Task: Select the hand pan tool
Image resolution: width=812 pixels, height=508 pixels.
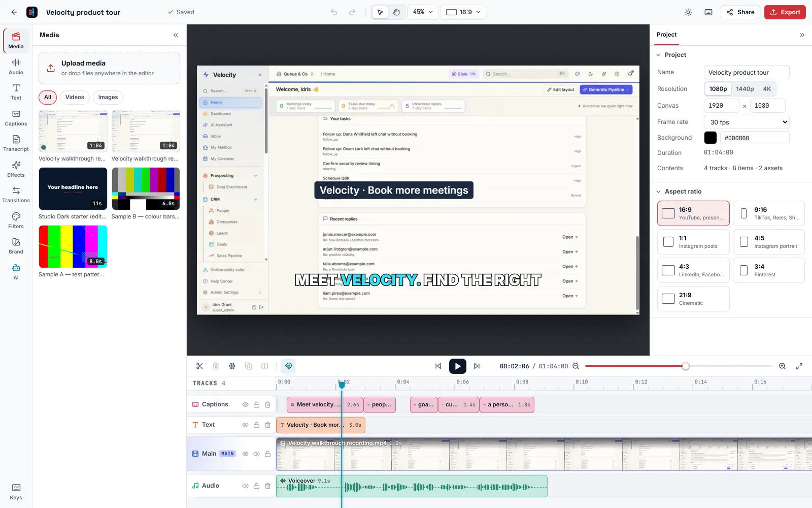Action: click(396, 12)
